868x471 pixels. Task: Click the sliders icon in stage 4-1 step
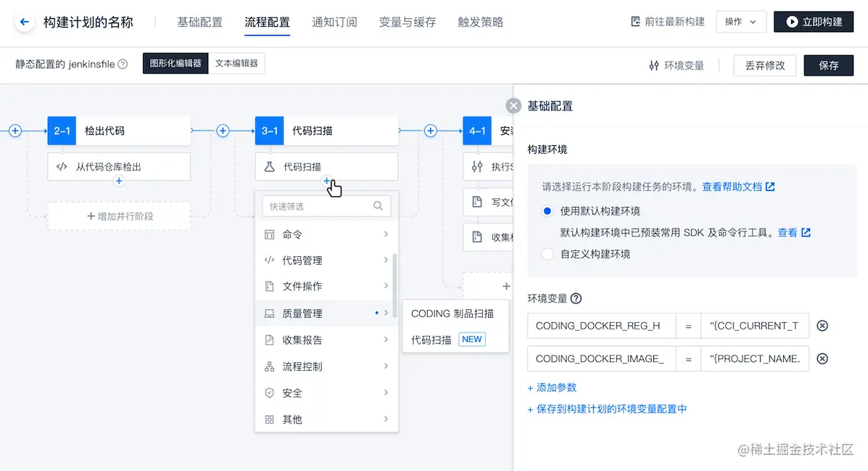[x=477, y=166]
